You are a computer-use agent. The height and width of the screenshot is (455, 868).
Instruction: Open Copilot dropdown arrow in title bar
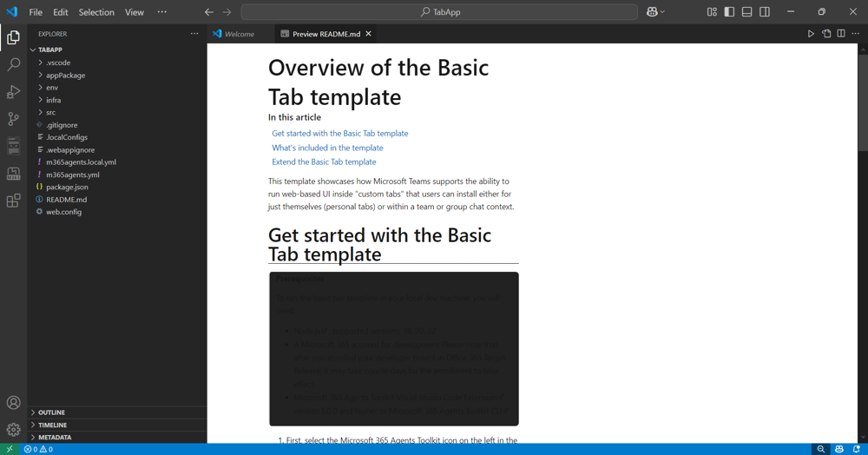662,11
